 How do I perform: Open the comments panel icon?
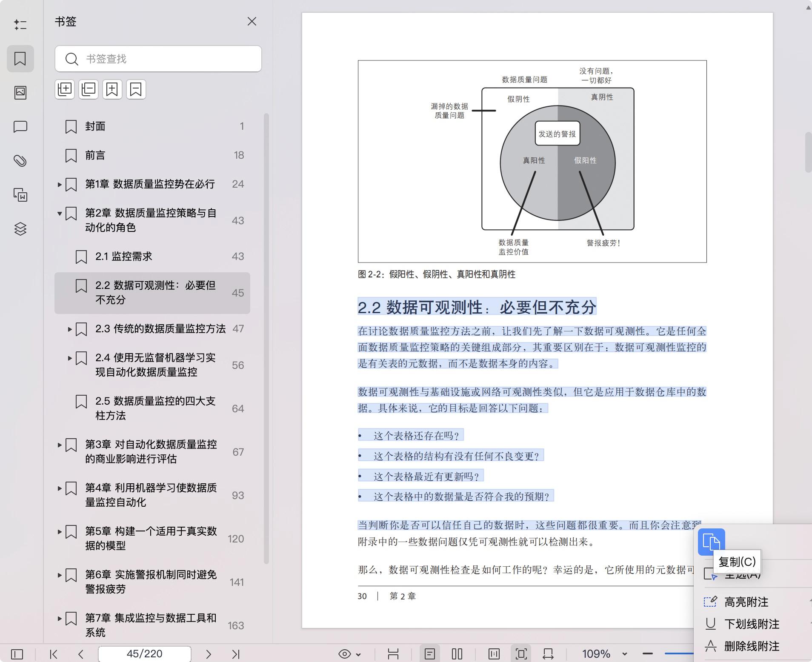coord(20,127)
